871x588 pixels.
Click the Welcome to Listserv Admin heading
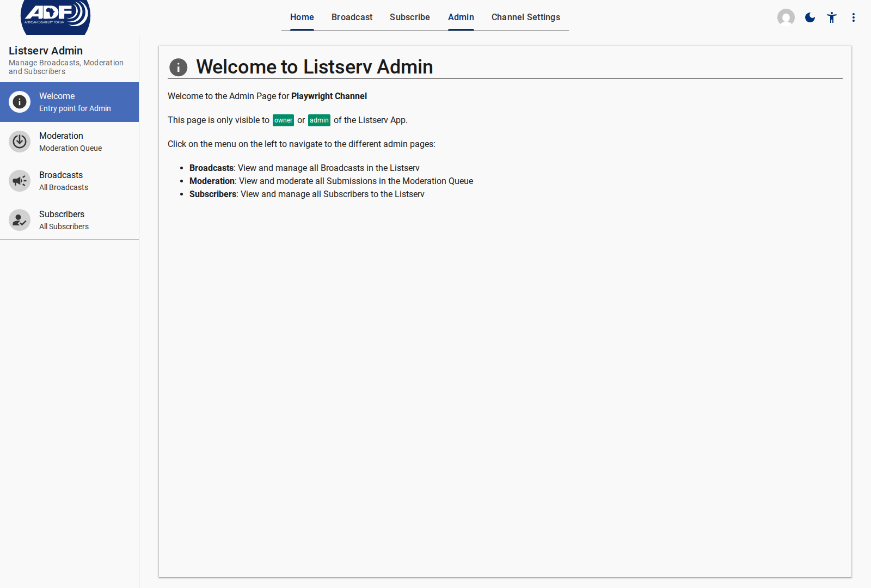coord(315,67)
